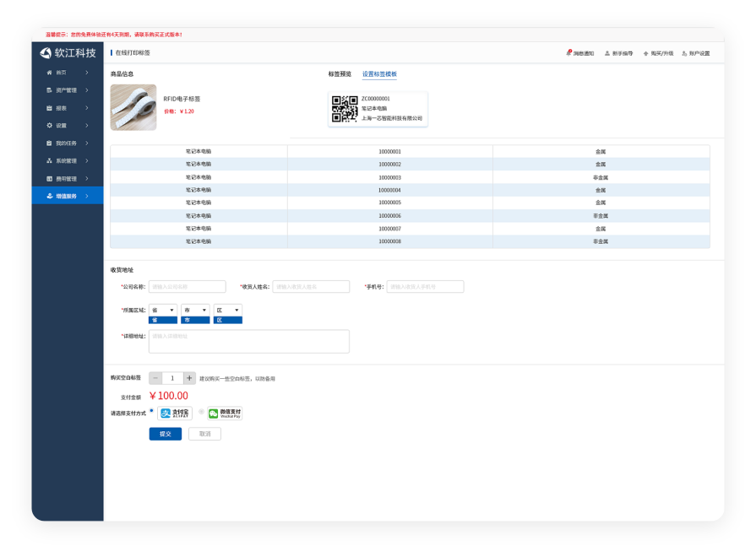Click 金属 in the 10000007 row
756x557 pixels.
pos(601,229)
